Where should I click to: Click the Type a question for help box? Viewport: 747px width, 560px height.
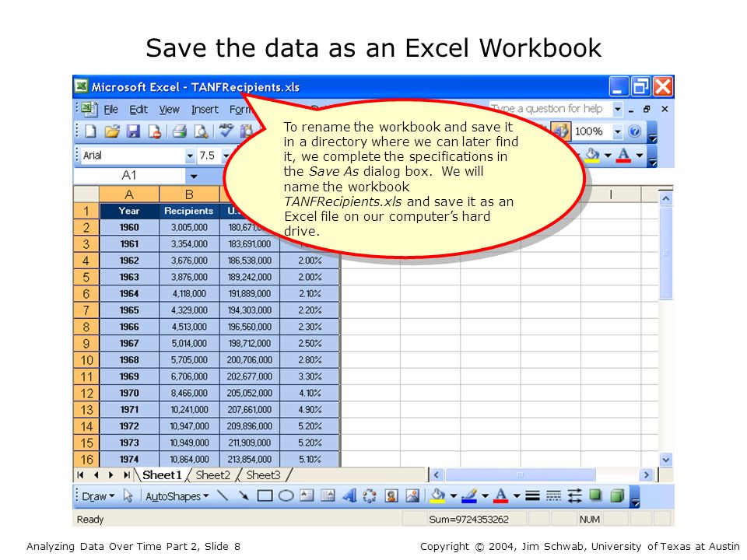click(550, 109)
